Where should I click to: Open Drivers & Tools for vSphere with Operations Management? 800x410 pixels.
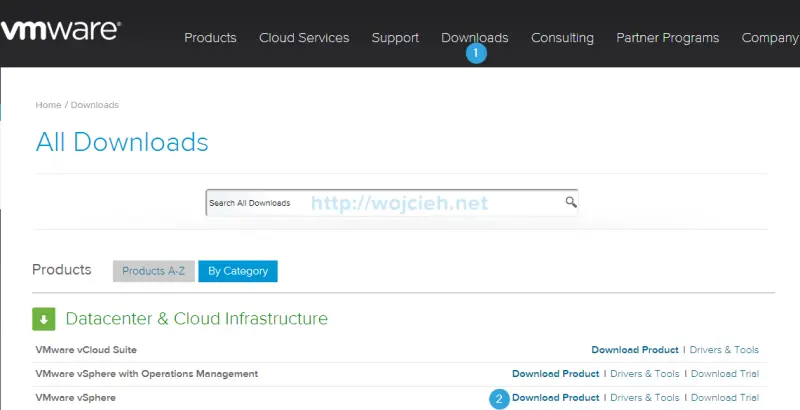click(645, 374)
